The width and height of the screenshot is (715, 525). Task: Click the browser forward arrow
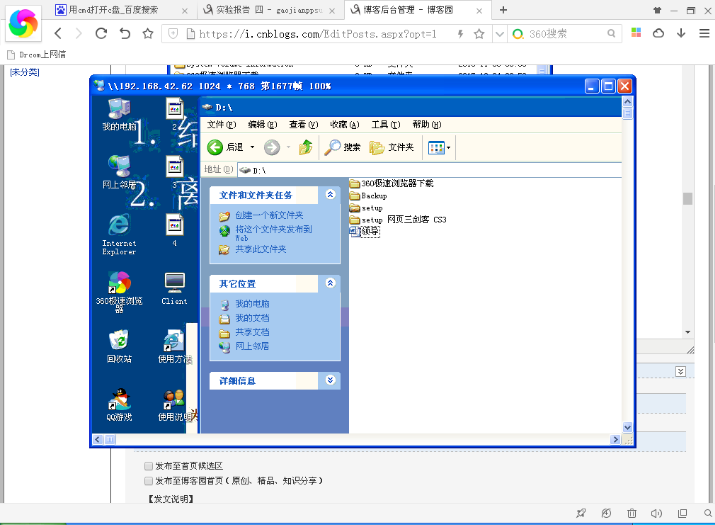78,33
